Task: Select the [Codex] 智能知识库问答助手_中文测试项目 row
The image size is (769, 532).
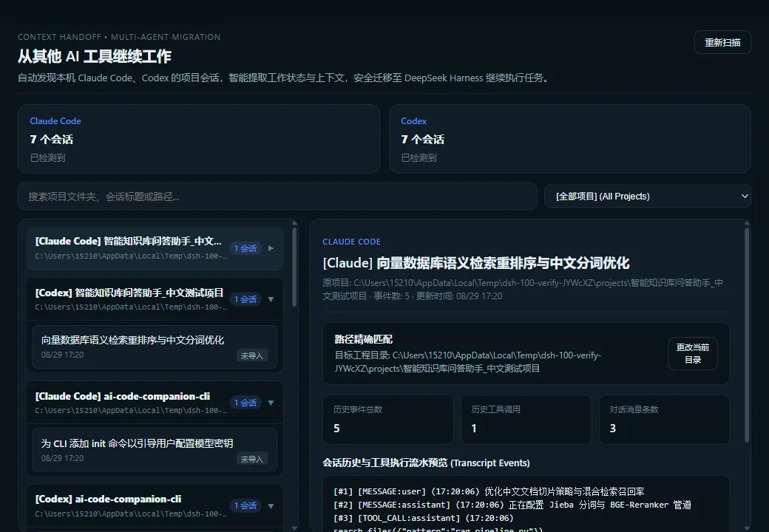Action: click(x=155, y=299)
